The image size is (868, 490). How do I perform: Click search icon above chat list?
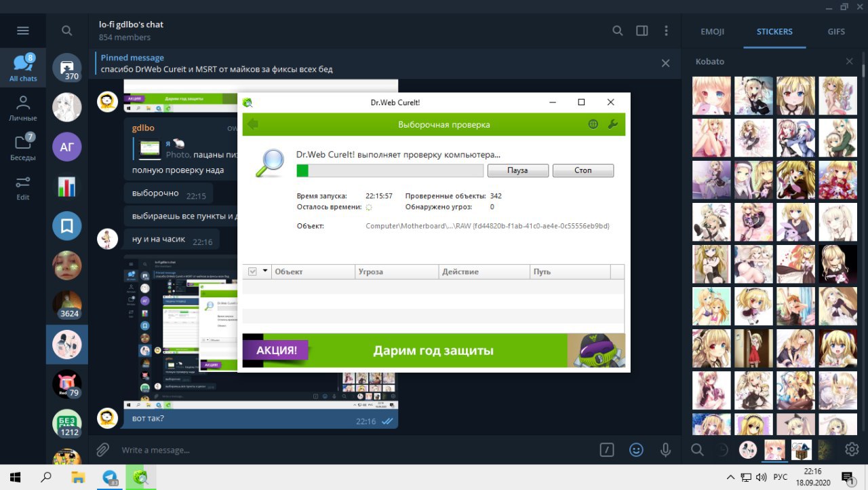(66, 31)
